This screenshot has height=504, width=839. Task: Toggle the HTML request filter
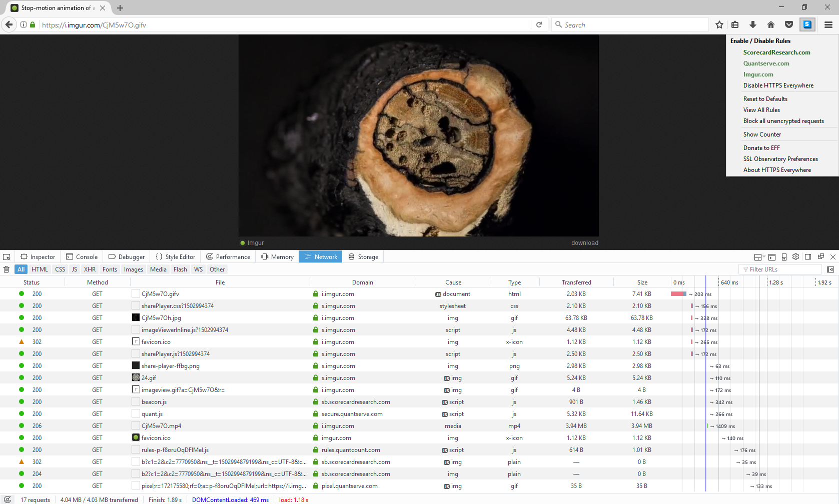[x=40, y=269]
